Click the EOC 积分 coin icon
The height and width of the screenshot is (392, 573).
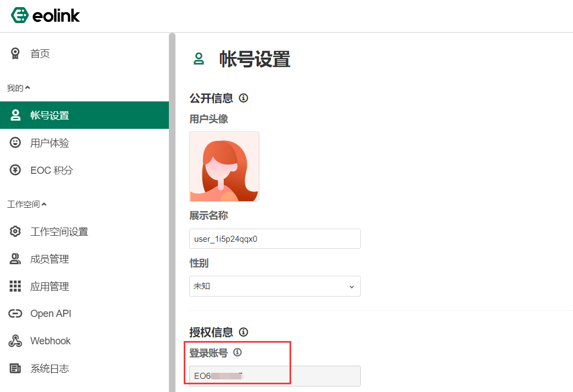tap(15, 170)
